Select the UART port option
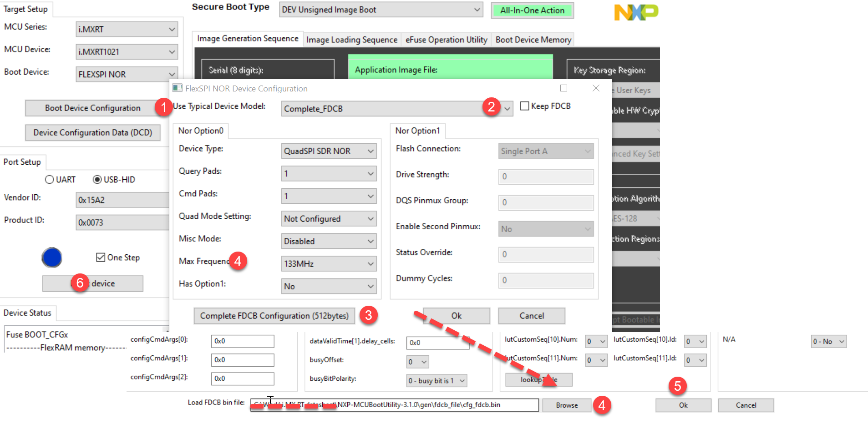 tap(50, 179)
